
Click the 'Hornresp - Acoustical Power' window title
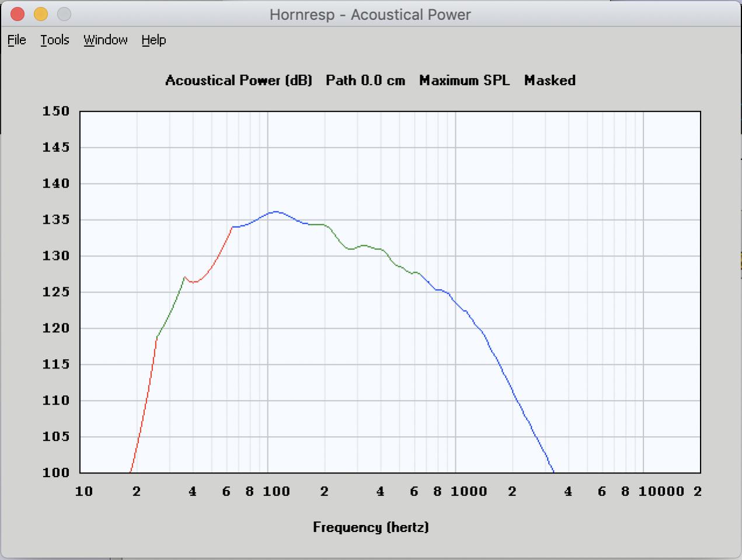click(370, 15)
